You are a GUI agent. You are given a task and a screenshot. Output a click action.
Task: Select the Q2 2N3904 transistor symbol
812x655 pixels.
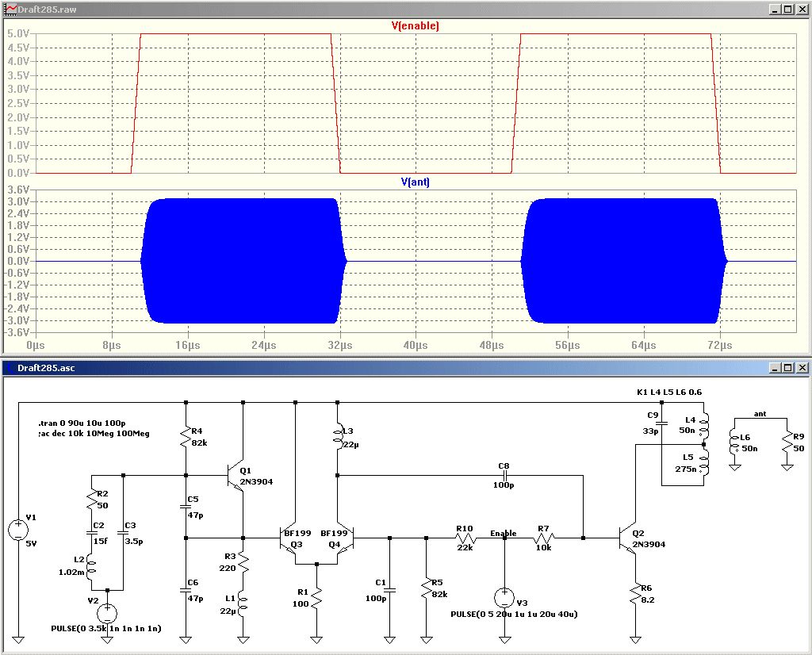pos(628,538)
